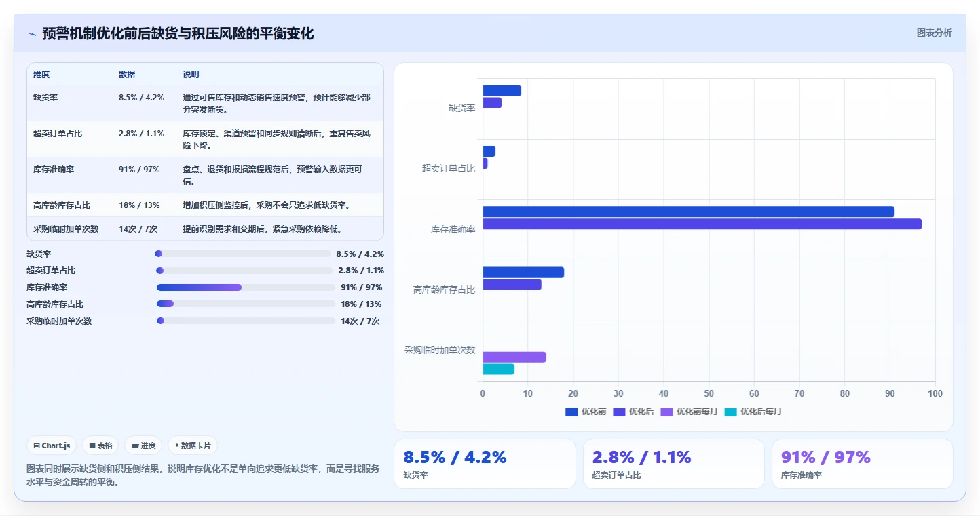Click the 超卖订单占比 stat card

[674, 464]
